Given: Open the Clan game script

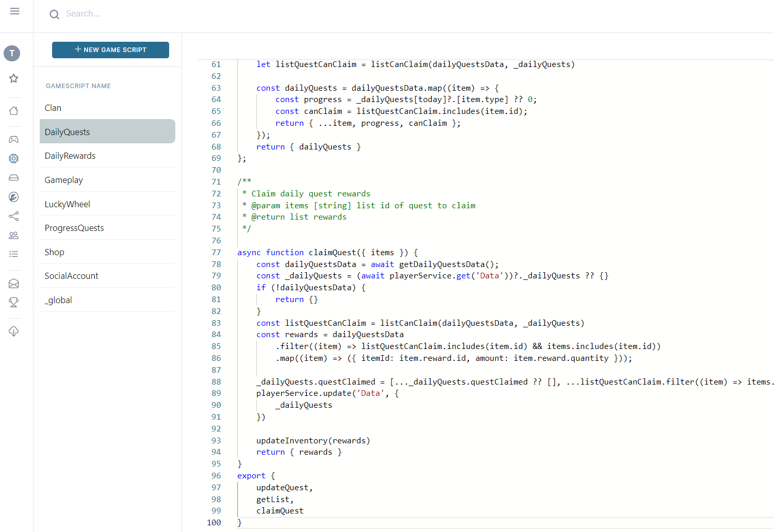Looking at the screenshot, I should 107,108.
